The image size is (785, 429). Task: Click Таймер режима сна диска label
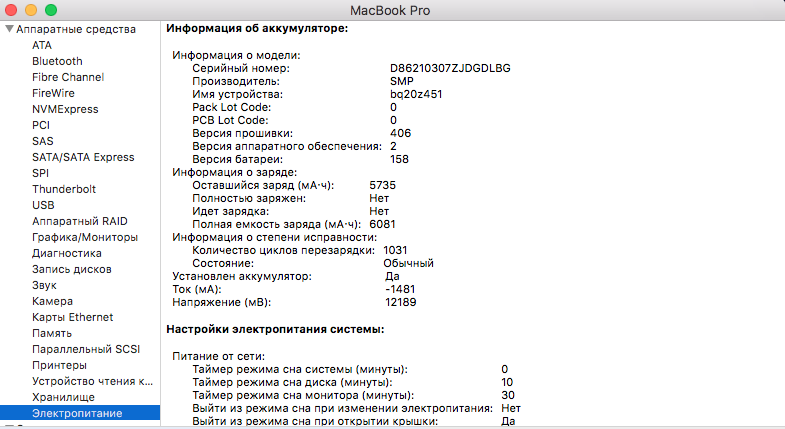pos(292,382)
